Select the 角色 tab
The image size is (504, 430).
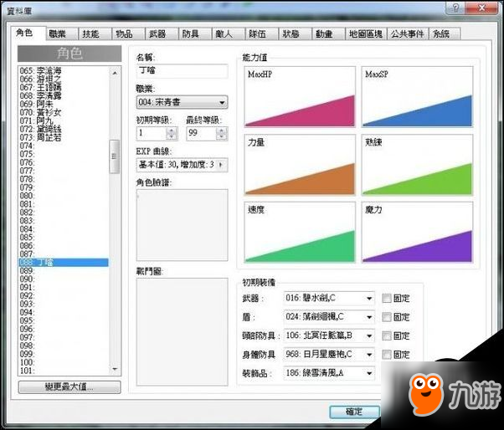[28, 33]
